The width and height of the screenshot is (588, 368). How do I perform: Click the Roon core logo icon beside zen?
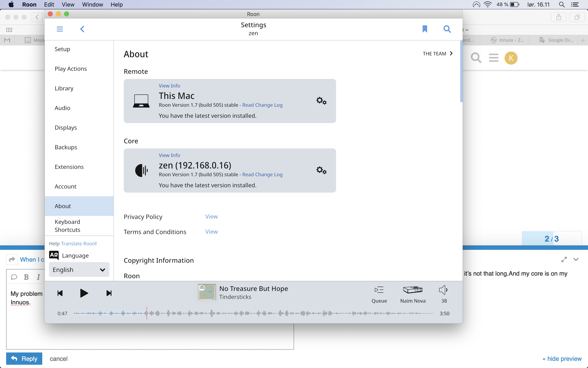point(141,170)
